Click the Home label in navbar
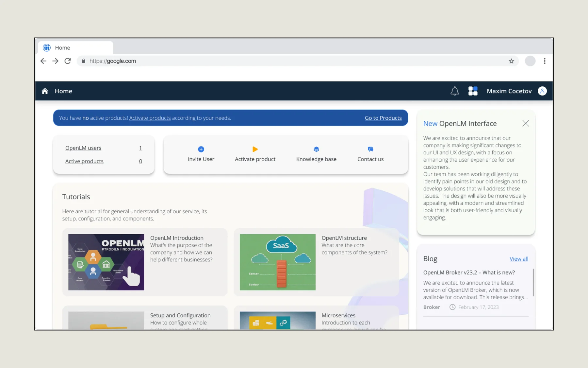The width and height of the screenshot is (588, 368). 63,91
